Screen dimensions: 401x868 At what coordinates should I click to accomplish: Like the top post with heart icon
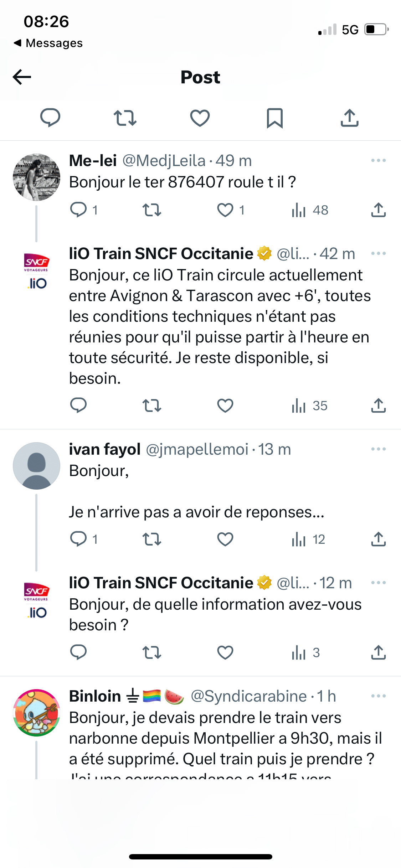click(x=200, y=118)
